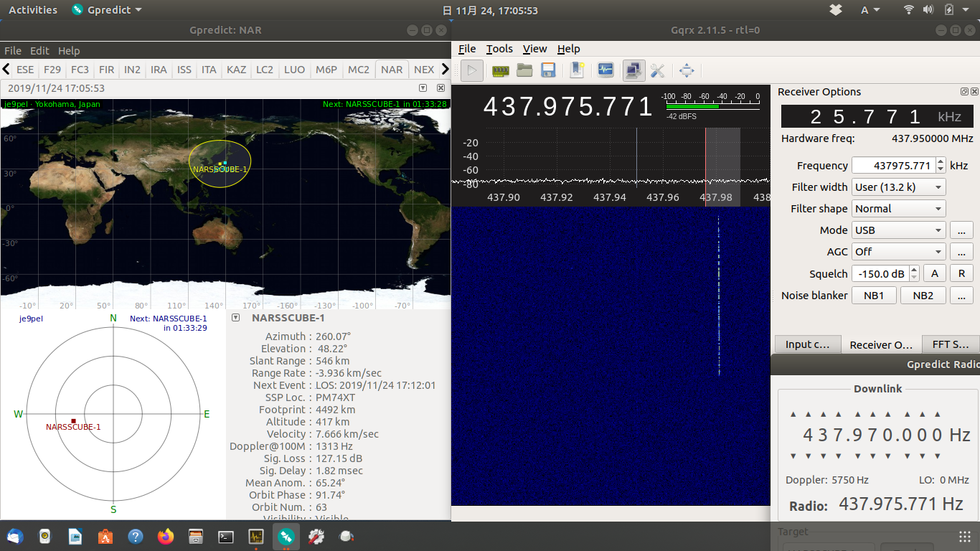Screen dimensions: 980x551
Task: Open Gqrx Tools menu
Action: (499, 49)
